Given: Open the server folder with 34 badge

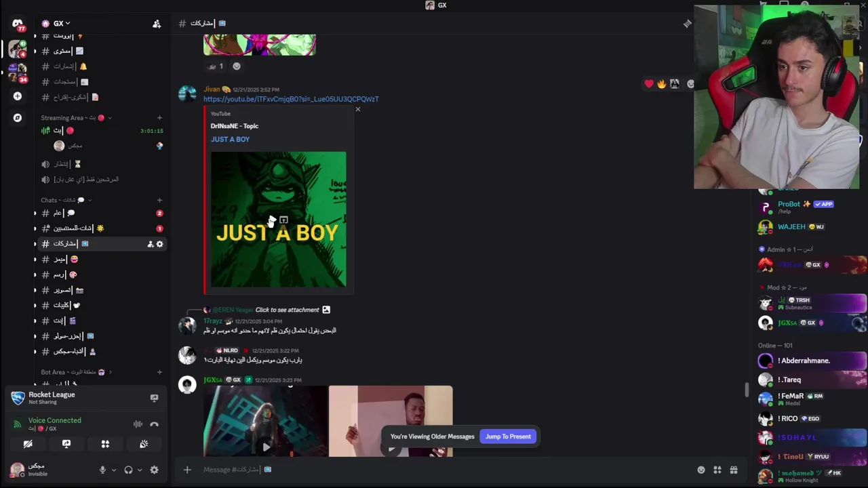Looking at the screenshot, I should 18,73.
